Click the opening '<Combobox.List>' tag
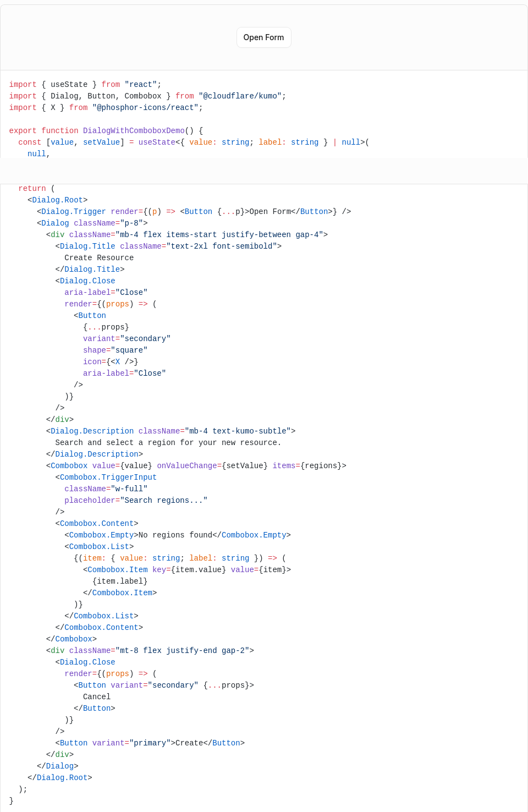Viewport: 528px width, 812px height. click(99, 546)
